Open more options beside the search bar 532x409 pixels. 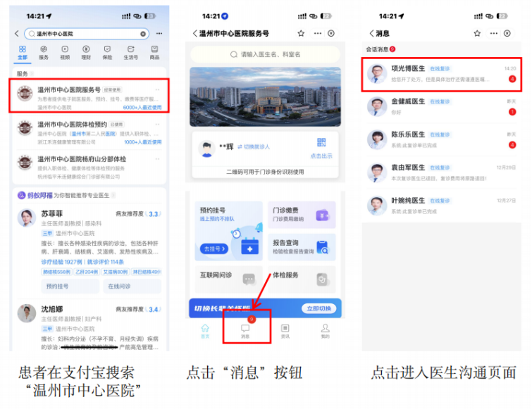pos(159,34)
